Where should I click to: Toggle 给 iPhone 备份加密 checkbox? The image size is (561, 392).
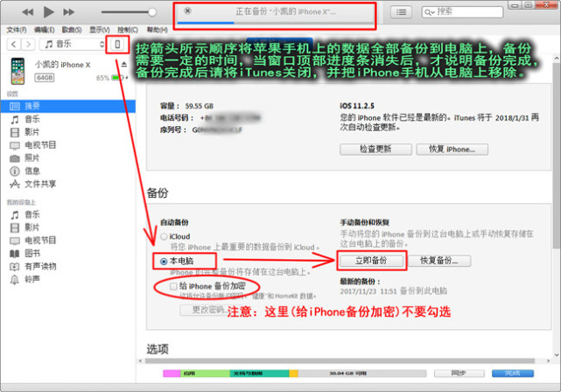point(173,286)
